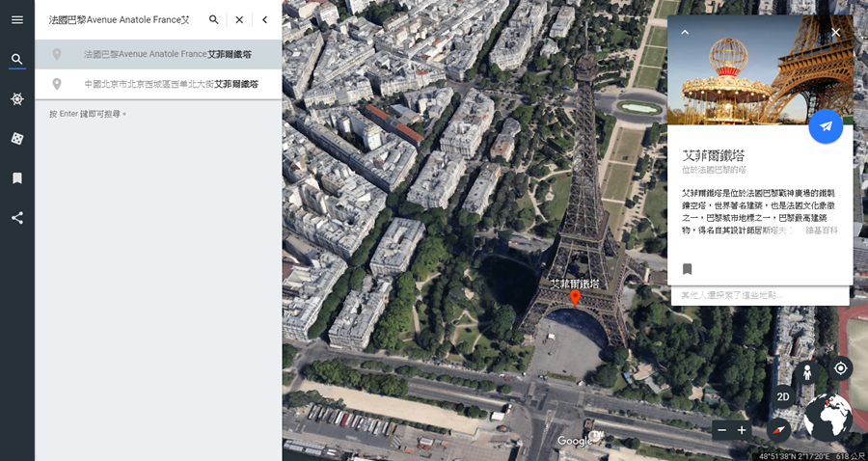
Task: Collapse search panel with back arrow
Action: (264, 20)
